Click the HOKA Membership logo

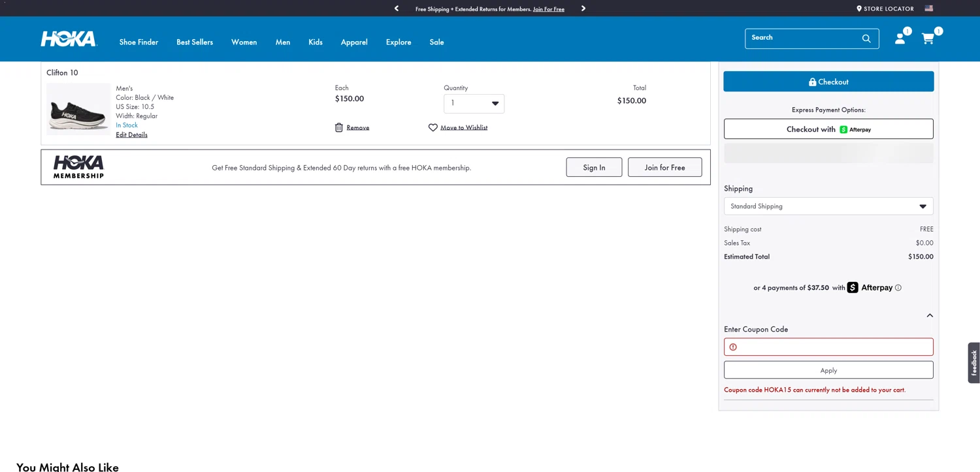coord(78,167)
